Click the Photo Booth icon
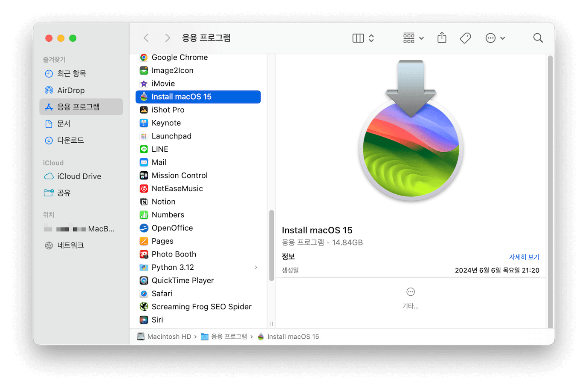Viewport: 588px width, 389px height. 144,254
